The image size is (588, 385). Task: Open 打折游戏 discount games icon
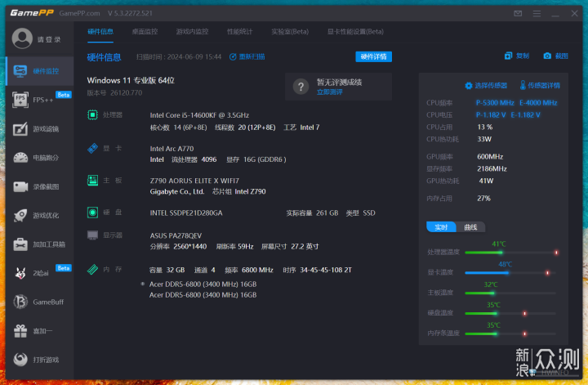coord(20,360)
